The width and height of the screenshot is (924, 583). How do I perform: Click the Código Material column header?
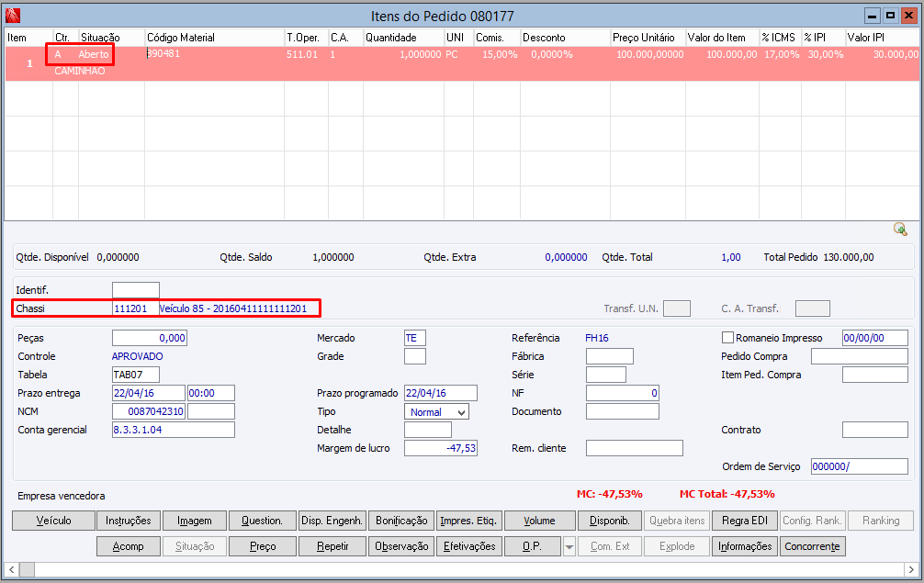pyautogui.click(x=215, y=37)
